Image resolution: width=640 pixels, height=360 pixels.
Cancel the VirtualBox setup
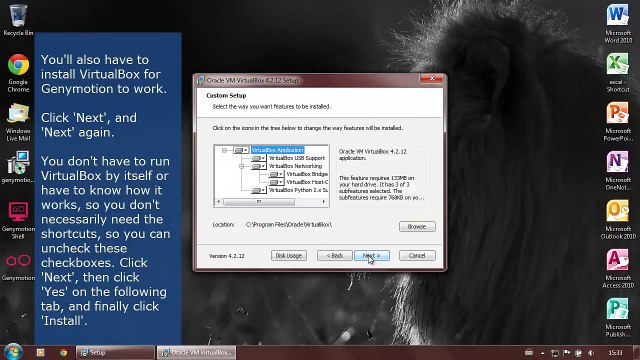coord(417,256)
